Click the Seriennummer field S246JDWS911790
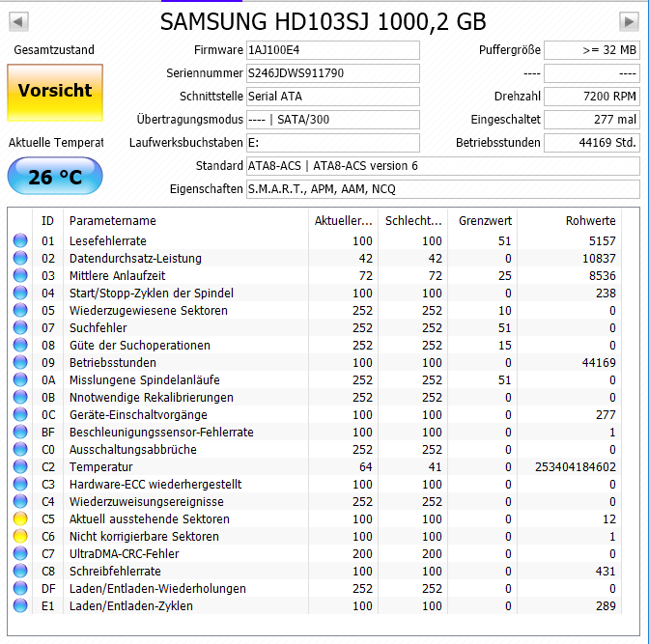This screenshot has width=649, height=644. point(333,73)
